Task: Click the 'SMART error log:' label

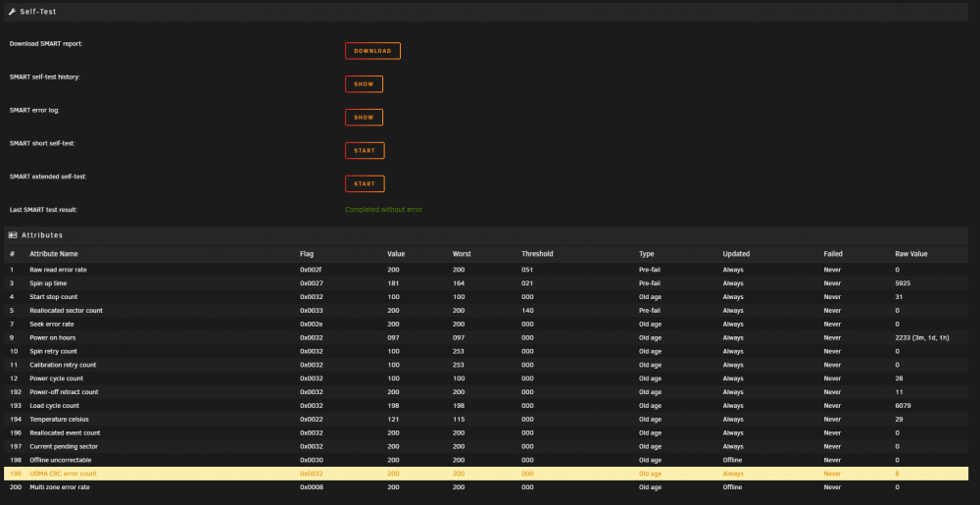Action: [34, 110]
